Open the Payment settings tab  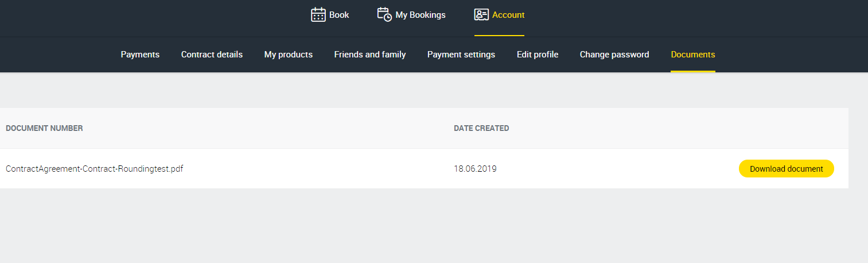click(461, 55)
